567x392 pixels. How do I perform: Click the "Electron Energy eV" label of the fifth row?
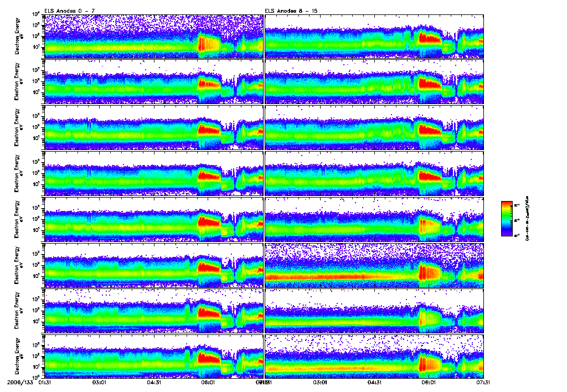pyautogui.click(x=19, y=219)
